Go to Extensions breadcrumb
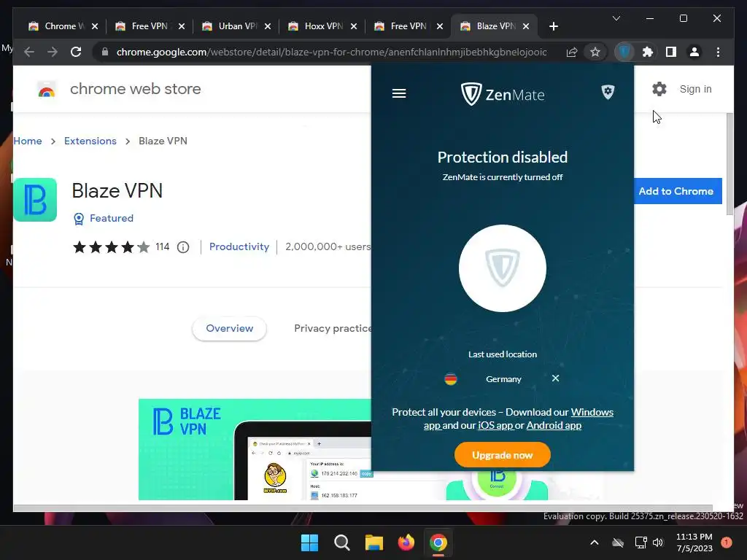Viewport: 747px width, 560px height. (x=90, y=141)
